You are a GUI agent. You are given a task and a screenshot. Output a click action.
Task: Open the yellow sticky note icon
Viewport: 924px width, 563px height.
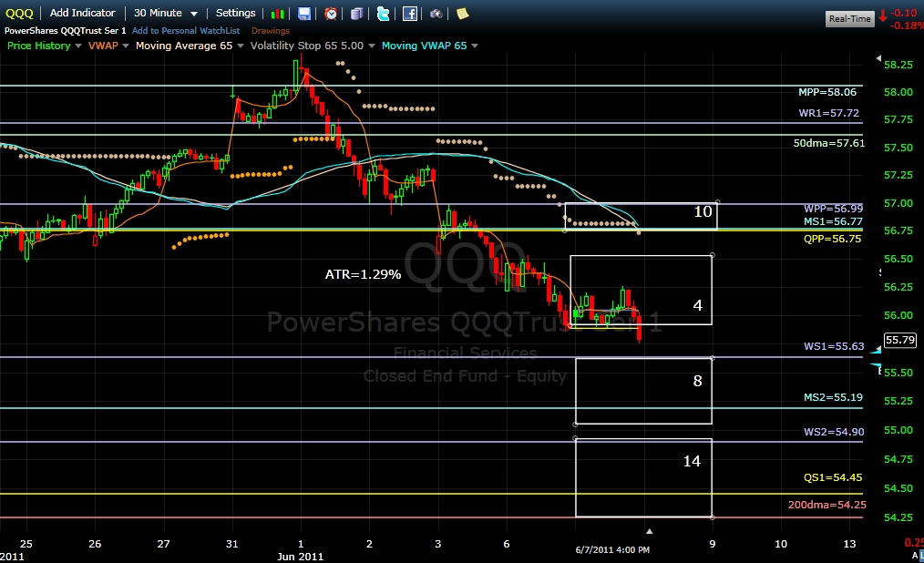(x=463, y=14)
